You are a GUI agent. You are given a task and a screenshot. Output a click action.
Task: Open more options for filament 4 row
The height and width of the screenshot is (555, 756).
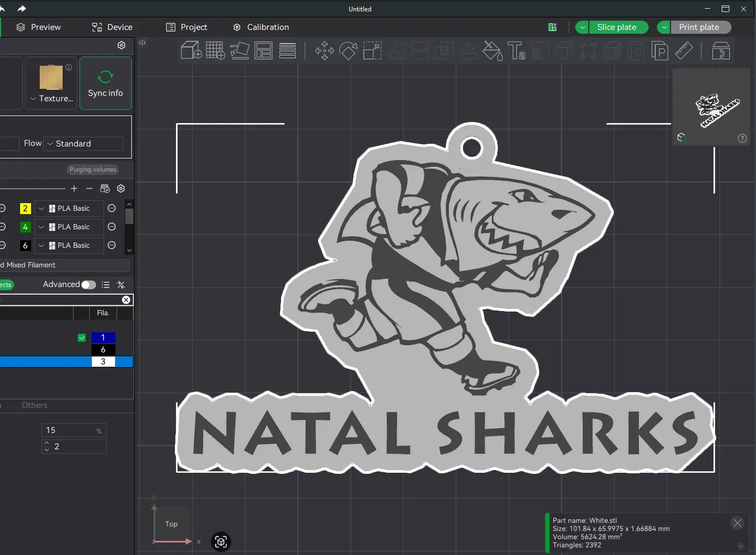point(112,227)
